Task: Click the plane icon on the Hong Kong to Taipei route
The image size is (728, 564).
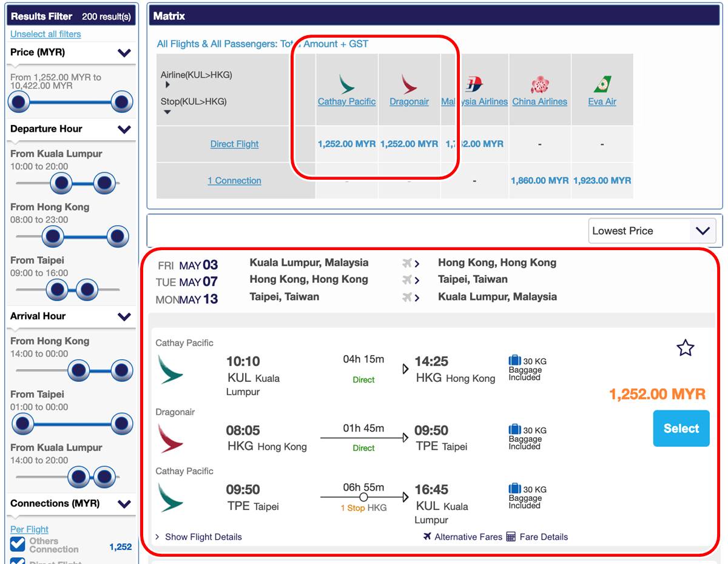Action: point(407,280)
